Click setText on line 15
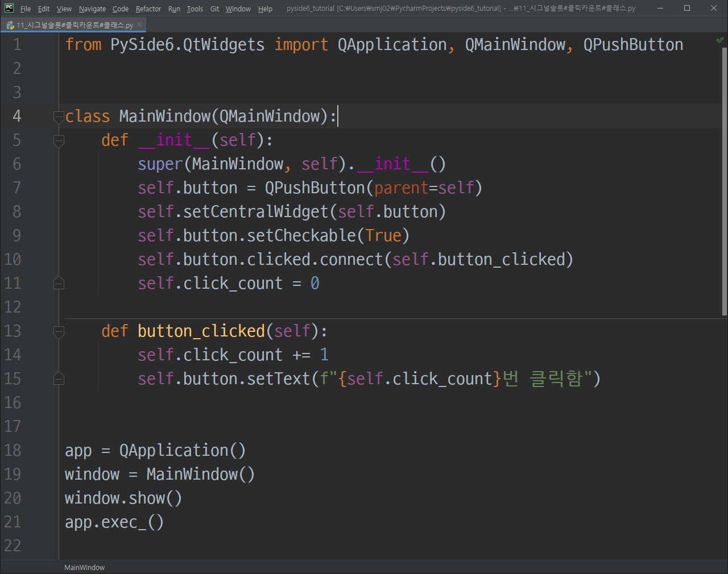Screen dimensions: 728x574 pyautogui.click(x=279, y=378)
